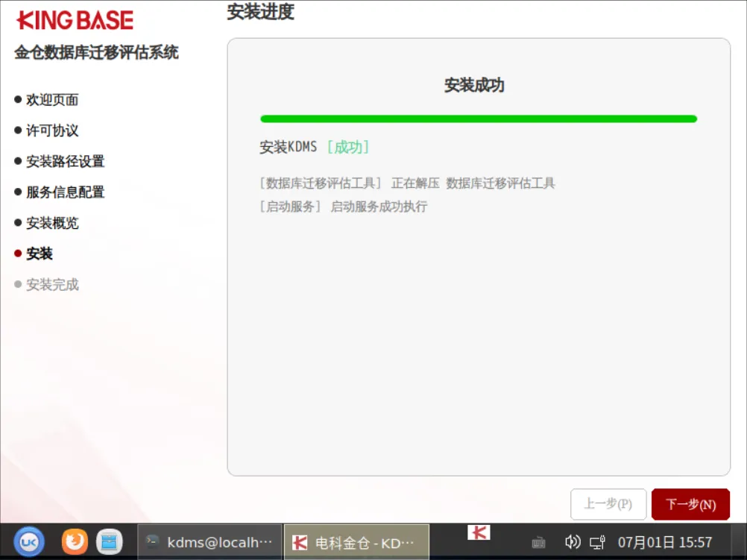
Task: Click the KINGBASE logo
Action: pyautogui.click(x=75, y=20)
